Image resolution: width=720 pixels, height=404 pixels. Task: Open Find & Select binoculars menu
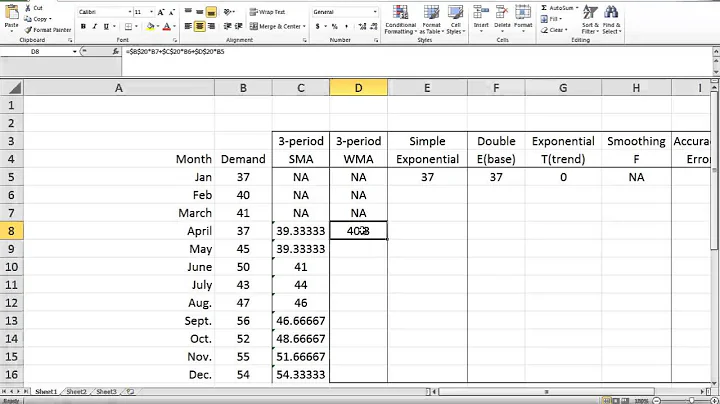coord(612,19)
